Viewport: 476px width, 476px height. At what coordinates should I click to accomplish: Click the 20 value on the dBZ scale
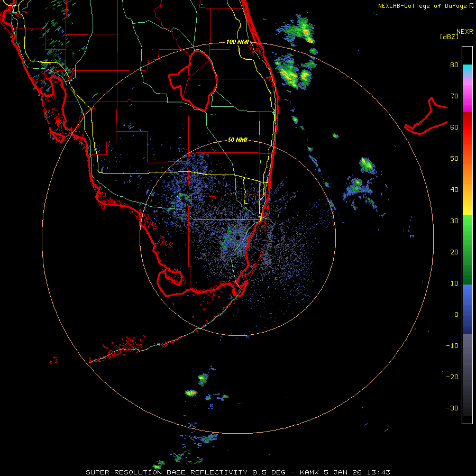pos(454,252)
